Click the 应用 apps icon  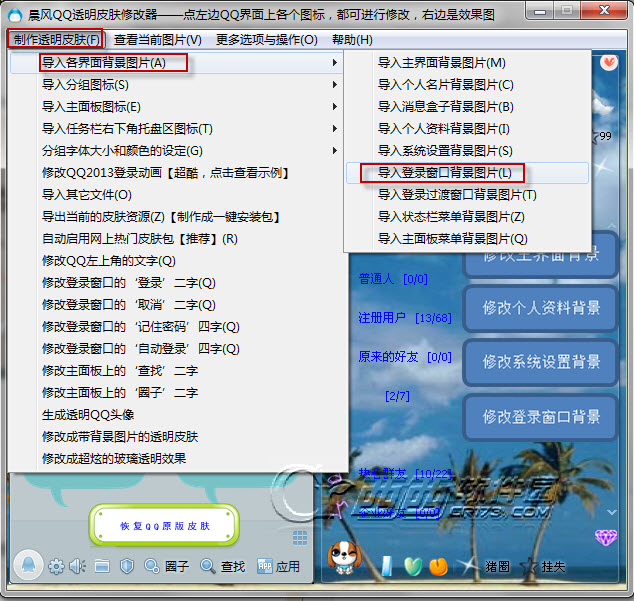click(x=266, y=567)
